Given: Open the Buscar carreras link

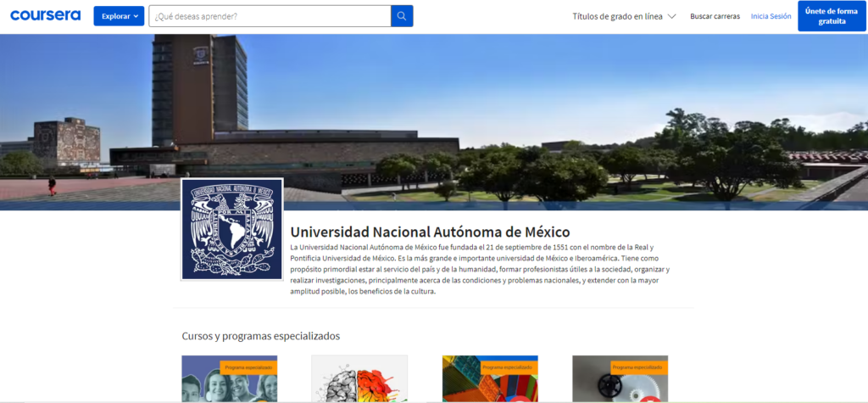Looking at the screenshot, I should tap(715, 16).
